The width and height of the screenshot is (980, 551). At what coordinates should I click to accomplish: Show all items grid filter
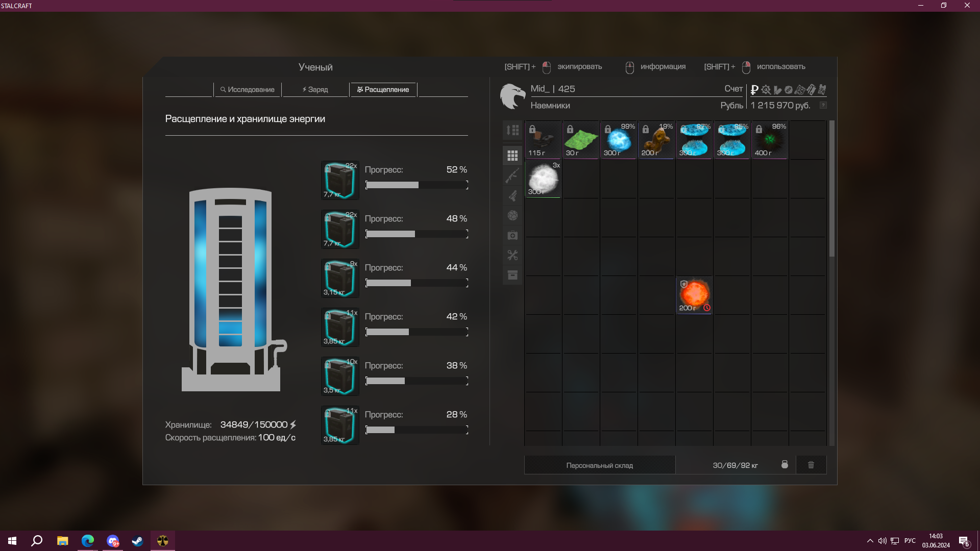tap(512, 155)
